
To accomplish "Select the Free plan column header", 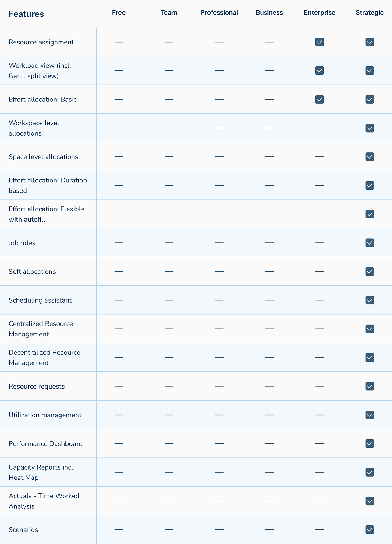I will point(119,13).
